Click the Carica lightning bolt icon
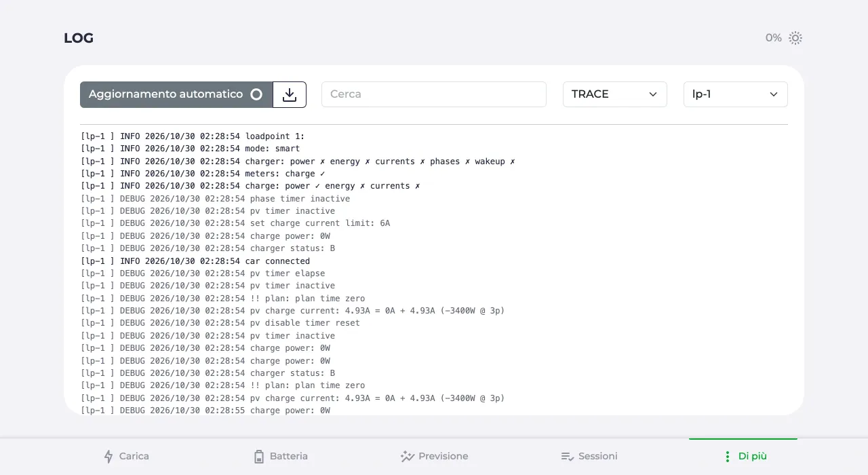 coord(108,457)
